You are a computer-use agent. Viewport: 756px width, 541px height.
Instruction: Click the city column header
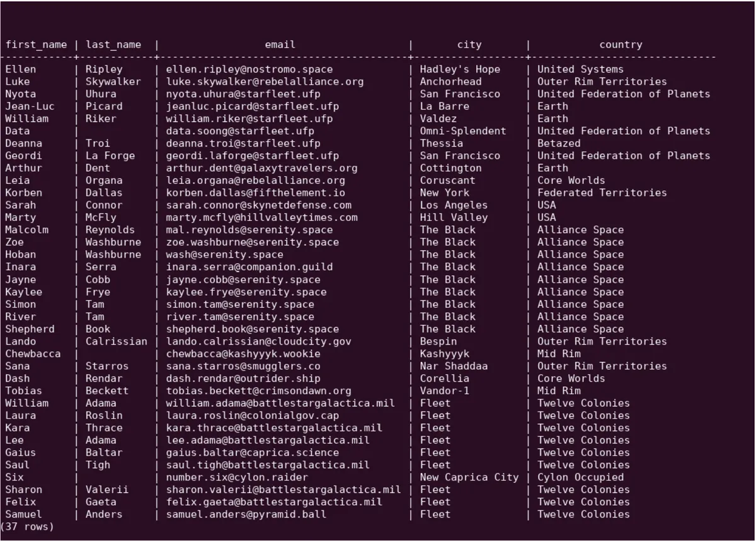(x=469, y=45)
